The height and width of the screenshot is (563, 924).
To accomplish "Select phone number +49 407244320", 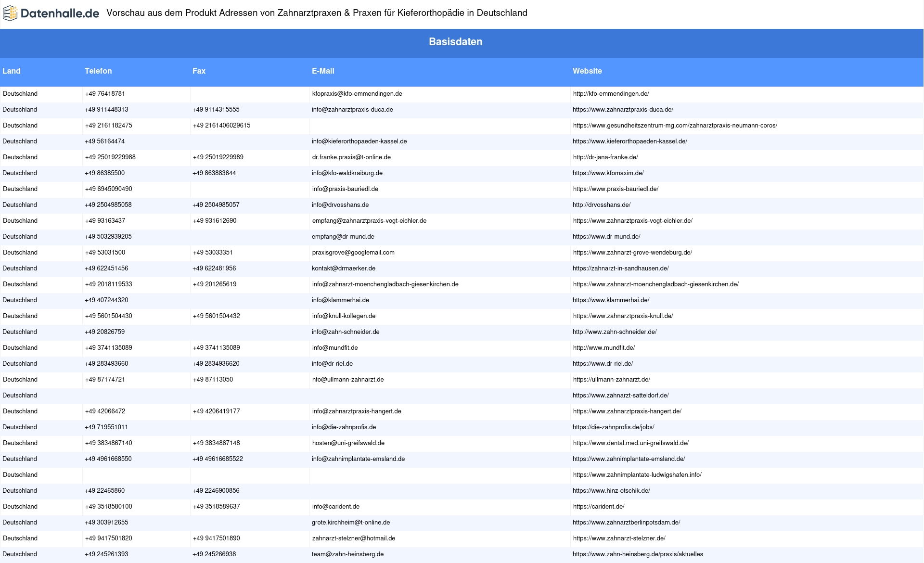I will pyautogui.click(x=106, y=300).
